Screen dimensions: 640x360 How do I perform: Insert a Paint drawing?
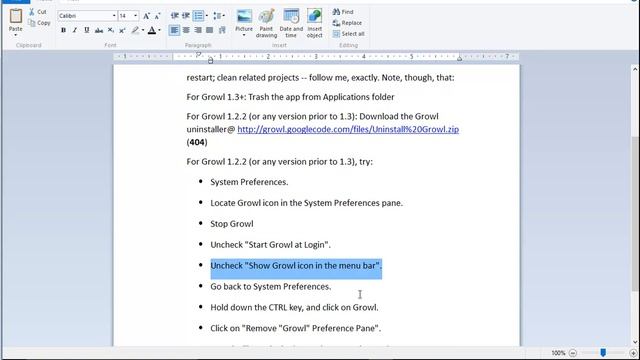coord(267,23)
